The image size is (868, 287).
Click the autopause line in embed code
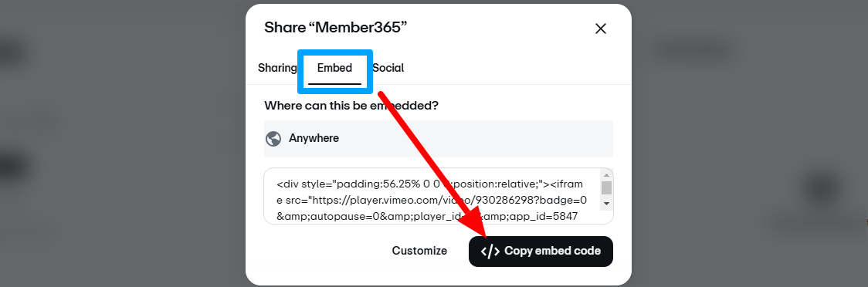click(x=427, y=216)
